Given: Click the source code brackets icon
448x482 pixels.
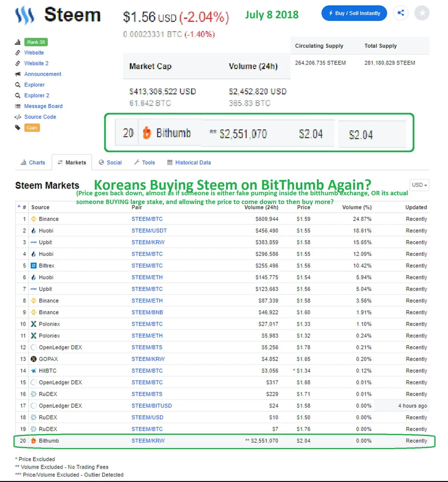Looking at the screenshot, I should coord(18,117).
